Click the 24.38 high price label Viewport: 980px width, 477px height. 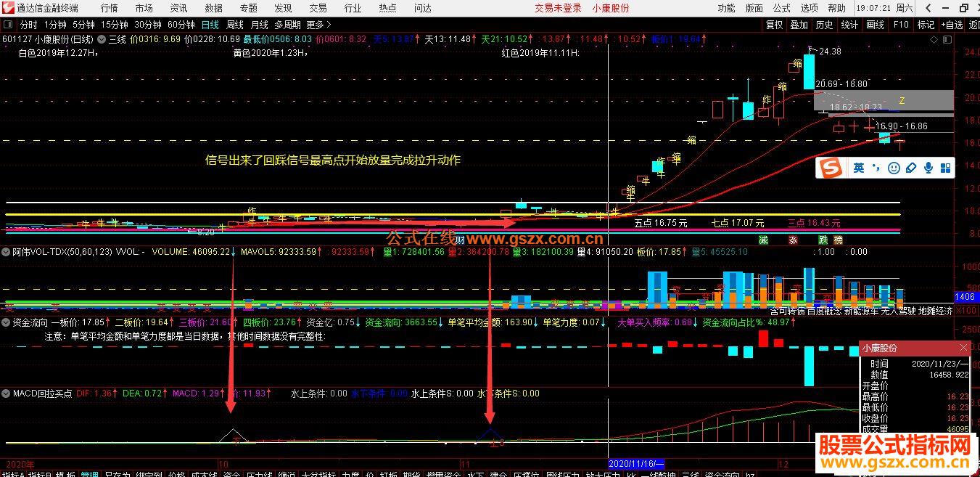[830, 52]
